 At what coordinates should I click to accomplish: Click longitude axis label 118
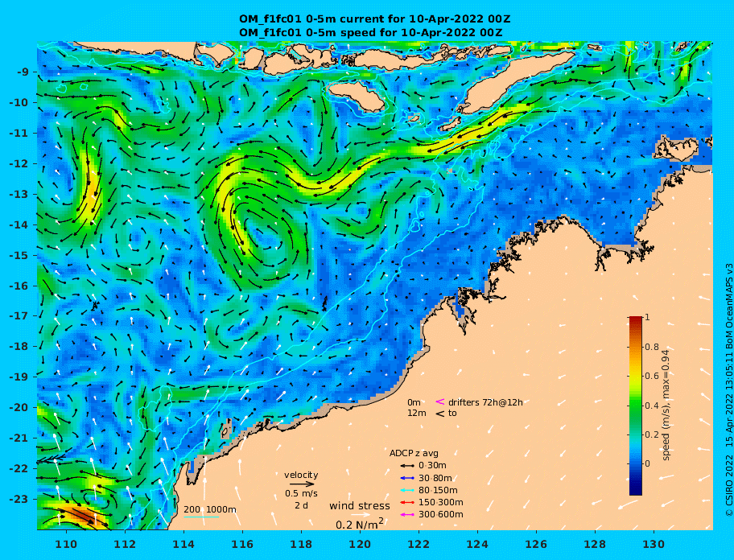[x=301, y=544]
